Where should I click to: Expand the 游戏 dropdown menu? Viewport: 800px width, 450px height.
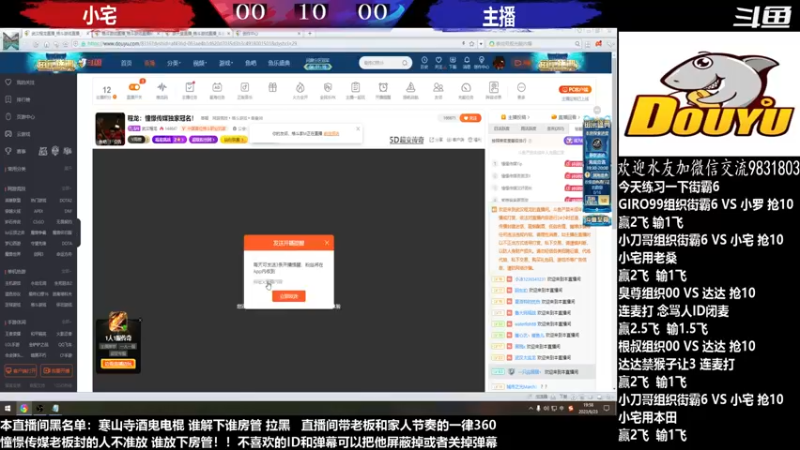tap(226, 63)
